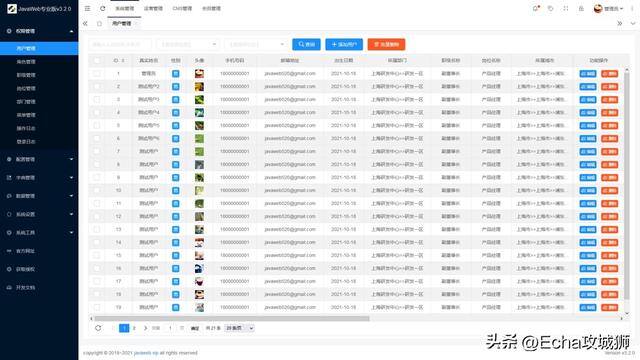Open the tab options chevron at far right
This screenshot has height=360, width=640.
point(633,24)
